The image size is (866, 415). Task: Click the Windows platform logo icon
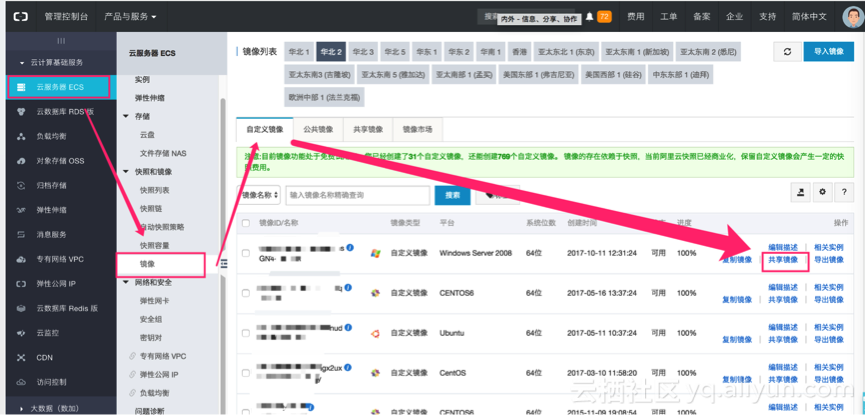[375, 253]
